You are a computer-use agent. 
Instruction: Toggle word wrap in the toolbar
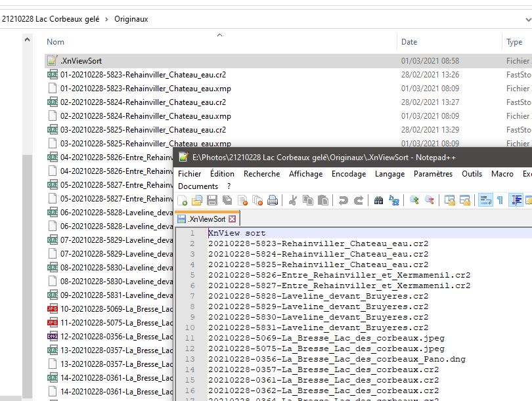485,201
